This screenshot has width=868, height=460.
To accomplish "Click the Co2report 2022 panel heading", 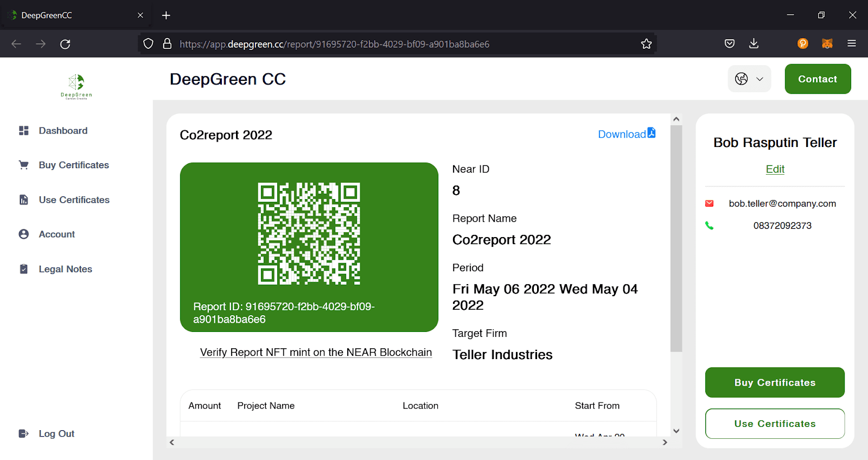I will pyautogui.click(x=226, y=135).
